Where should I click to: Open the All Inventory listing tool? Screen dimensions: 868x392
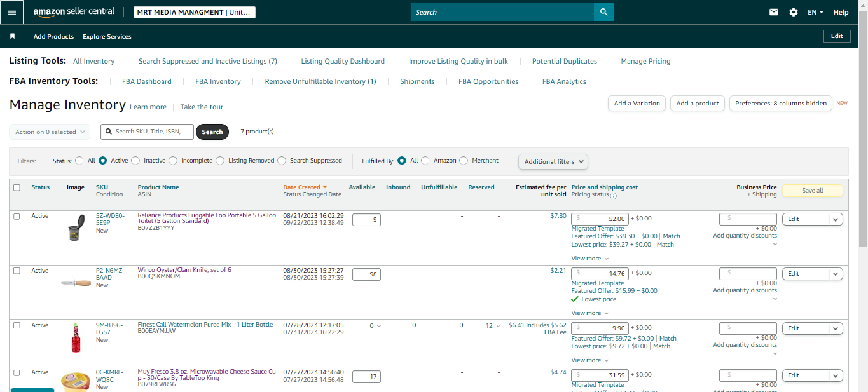coord(94,62)
